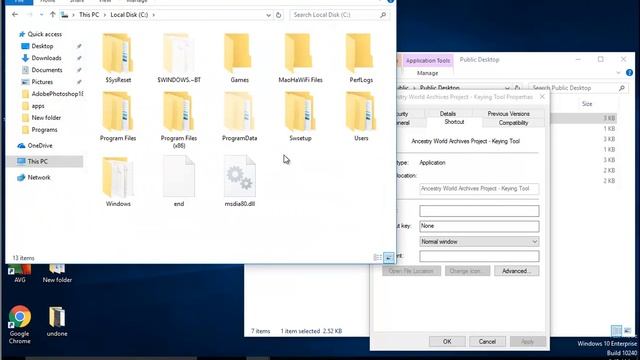The width and height of the screenshot is (640, 360).
Task: Select the AVG desktop shortcut
Action: point(20,274)
